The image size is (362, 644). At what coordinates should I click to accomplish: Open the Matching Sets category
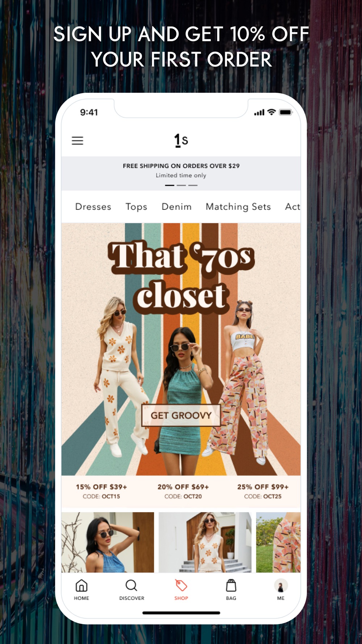(238, 207)
